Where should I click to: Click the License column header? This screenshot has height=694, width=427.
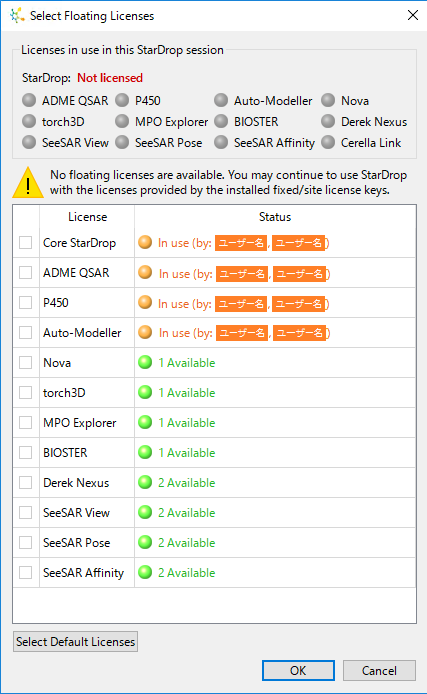(87, 217)
